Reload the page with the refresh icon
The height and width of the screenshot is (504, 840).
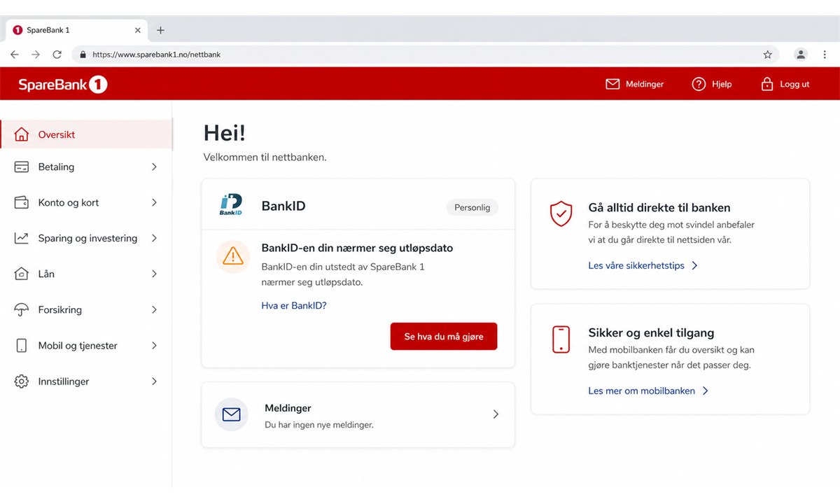(57, 54)
